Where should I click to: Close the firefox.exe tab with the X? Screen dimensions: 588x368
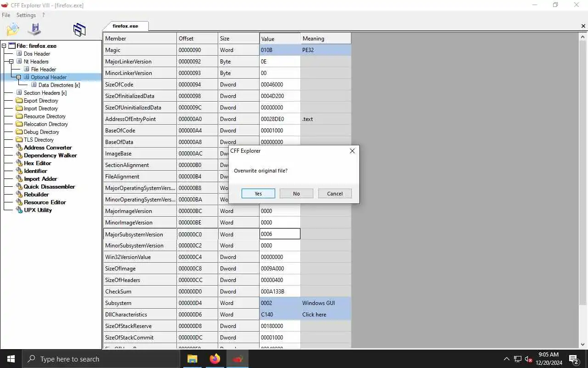(x=583, y=26)
